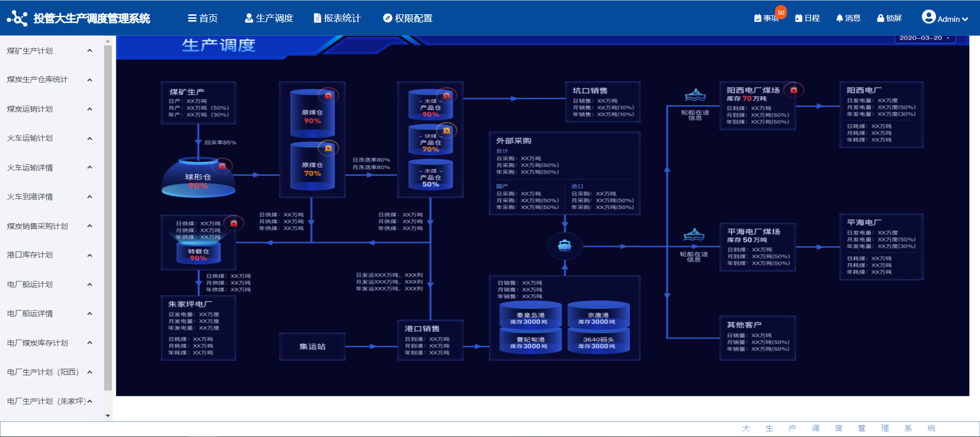Click the system logo icon
This screenshot has width=980, height=437.
click(17, 18)
